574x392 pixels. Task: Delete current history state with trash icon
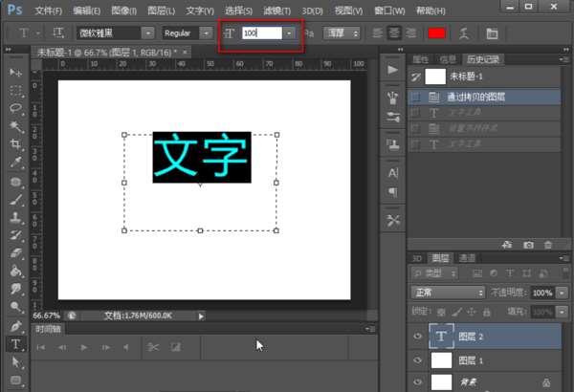click(548, 245)
